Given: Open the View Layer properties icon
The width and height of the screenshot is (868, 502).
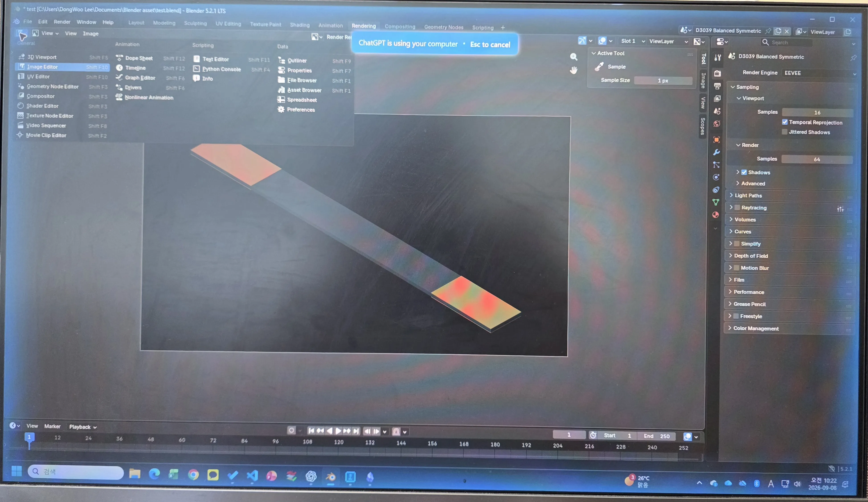Looking at the screenshot, I should 717,99.
